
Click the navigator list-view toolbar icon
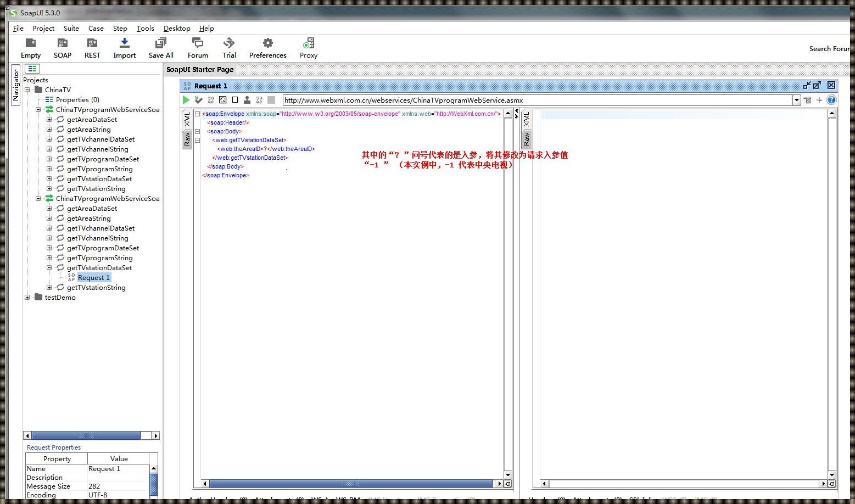[x=32, y=69]
